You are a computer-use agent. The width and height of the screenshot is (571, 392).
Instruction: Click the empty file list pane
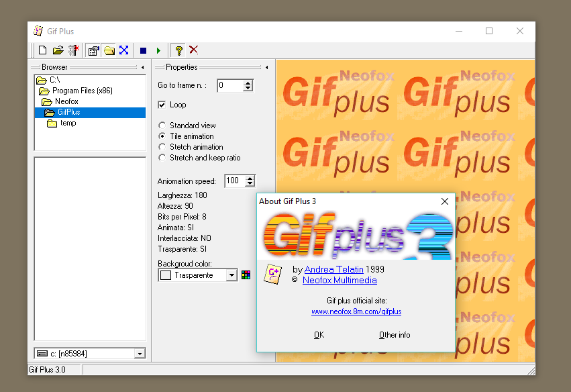pos(90,249)
